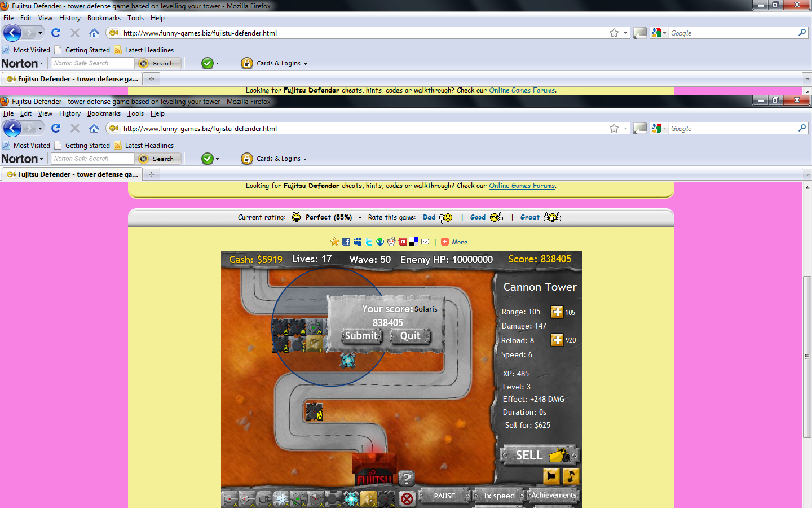Screen dimensions: 812x508
Task: Click the front window's URL address field
Action: point(364,129)
